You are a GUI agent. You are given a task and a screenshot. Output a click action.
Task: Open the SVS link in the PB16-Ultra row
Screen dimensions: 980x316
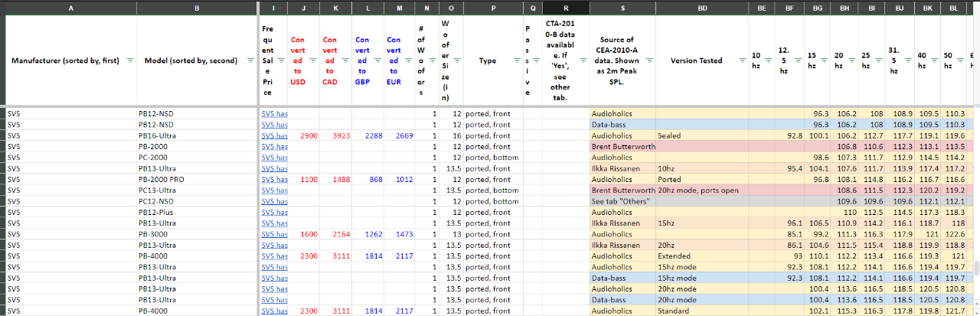coord(275,135)
